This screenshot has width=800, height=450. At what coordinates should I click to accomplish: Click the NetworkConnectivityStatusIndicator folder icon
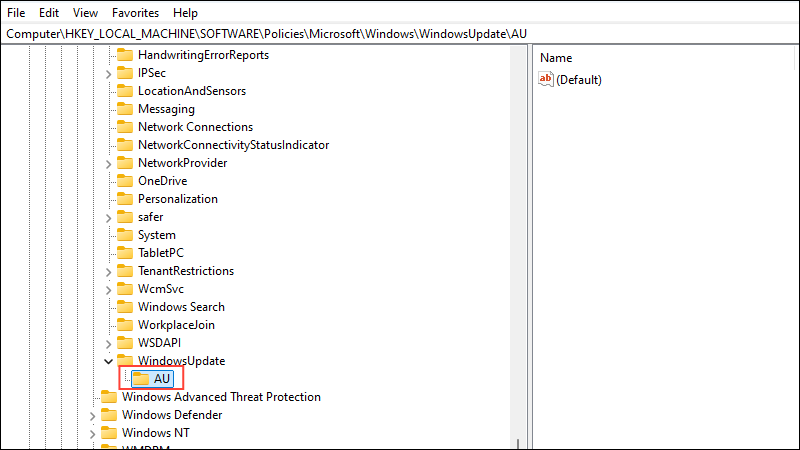pyautogui.click(x=125, y=145)
